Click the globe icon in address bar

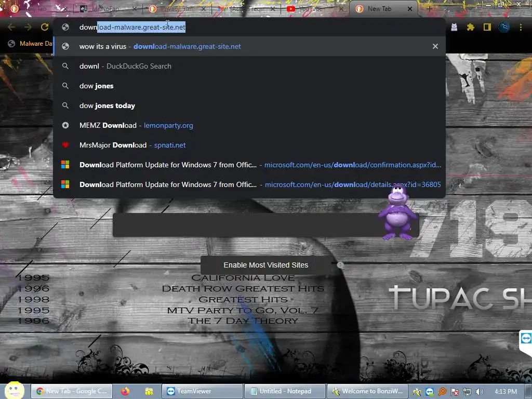65,27
